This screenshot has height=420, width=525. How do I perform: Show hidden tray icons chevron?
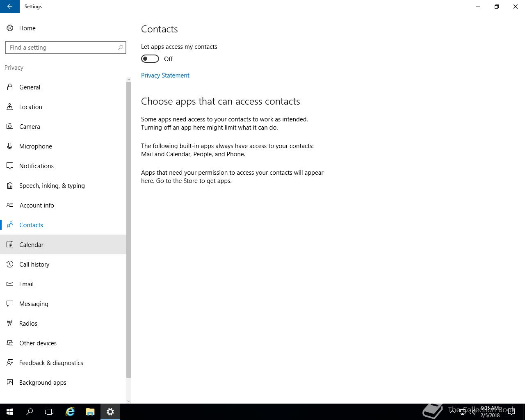click(452, 412)
